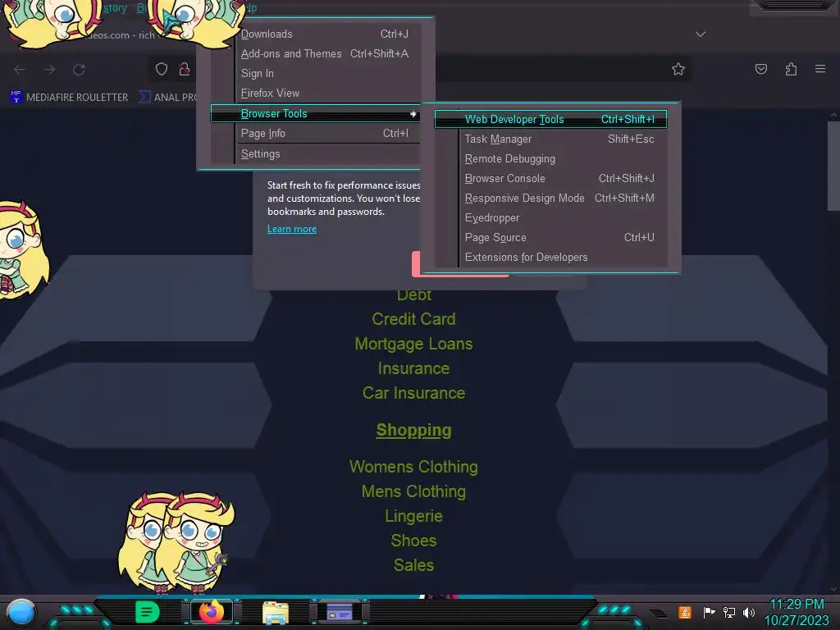
Task: Open Task Manager in submenu
Action: [x=550, y=139]
